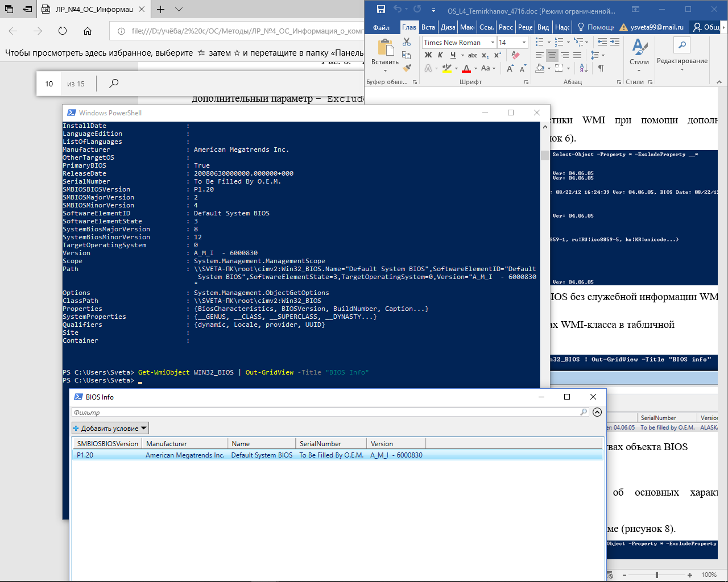Click the Copy icon in Word's clipboard group
The width and height of the screenshot is (728, 582).
pyautogui.click(x=407, y=55)
